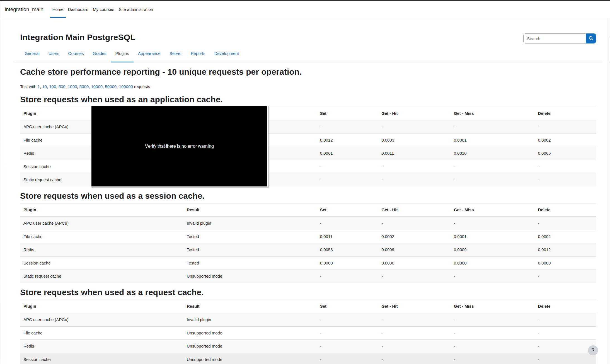The width and height of the screenshot is (610, 364).
Task: Switch to the Development tab
Action: (x=227, y=54)
